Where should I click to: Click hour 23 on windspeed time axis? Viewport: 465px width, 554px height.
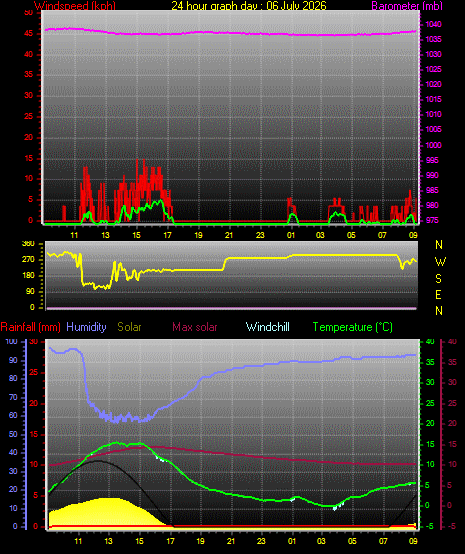260,235
